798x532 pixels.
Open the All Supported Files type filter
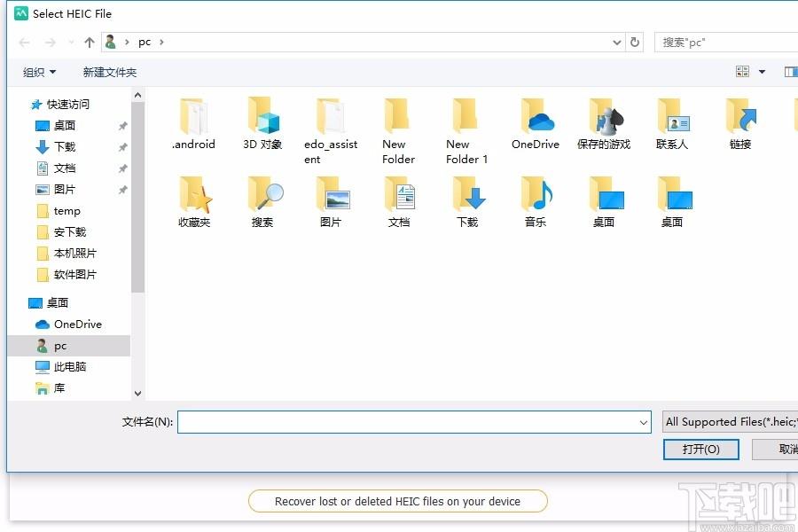(731, 422)
